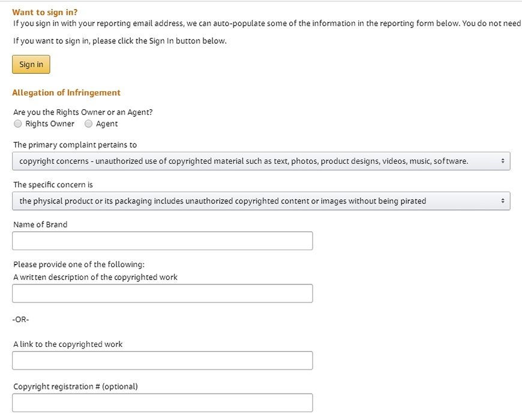
Task: Click the "Name of Brand" label
Action: [40, 224]
